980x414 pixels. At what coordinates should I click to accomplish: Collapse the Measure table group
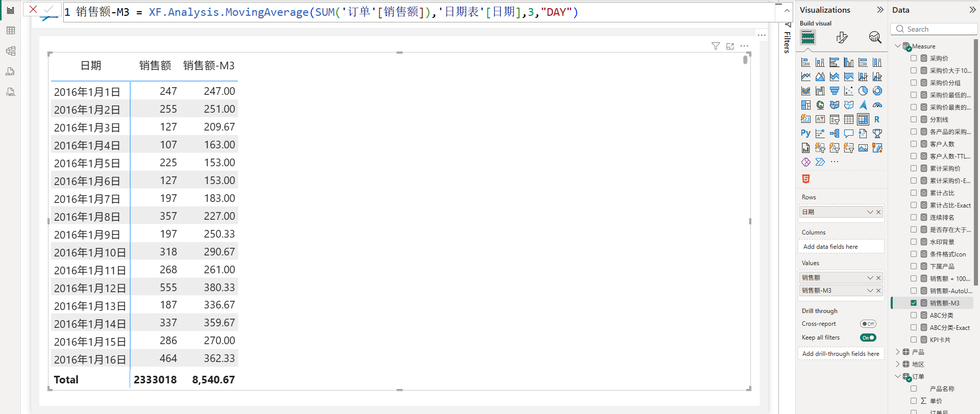(898, 46)
